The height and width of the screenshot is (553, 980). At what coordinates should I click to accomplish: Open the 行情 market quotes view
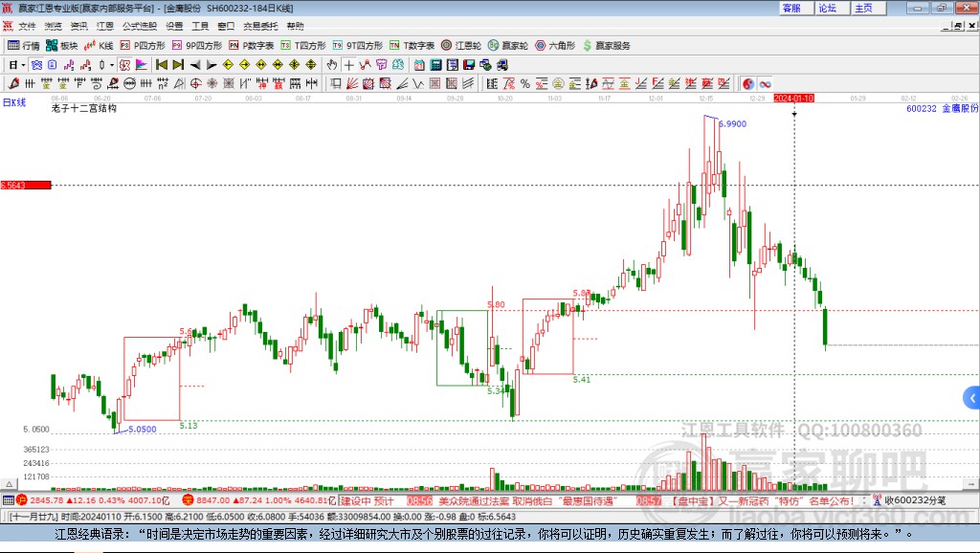(x=24, y=46)
